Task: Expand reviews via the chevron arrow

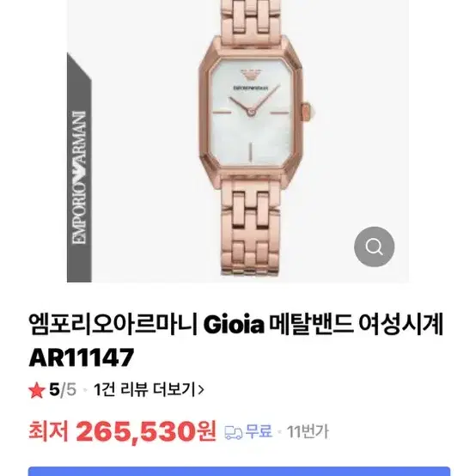Action: (x=201, y=389)
